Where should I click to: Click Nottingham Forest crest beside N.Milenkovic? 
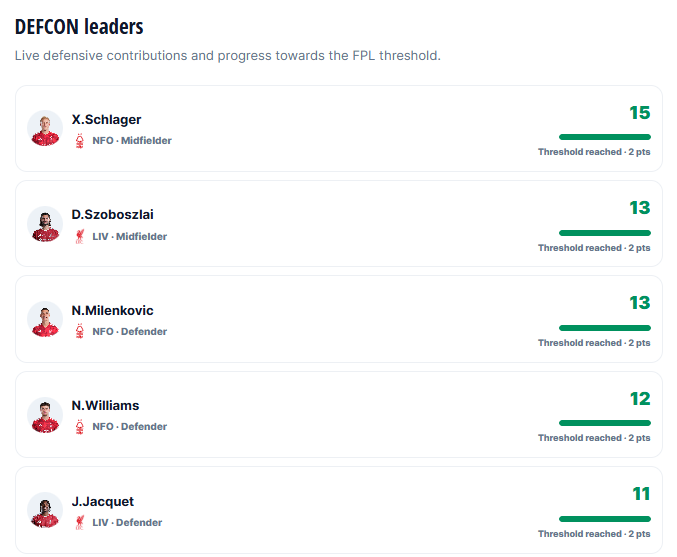click(x=79, y=332)
